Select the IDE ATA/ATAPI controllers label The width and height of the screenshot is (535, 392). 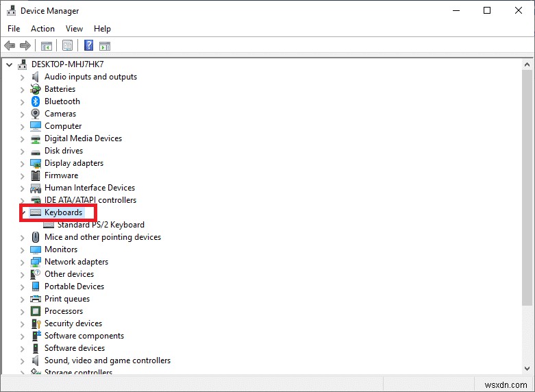(90, 200)
